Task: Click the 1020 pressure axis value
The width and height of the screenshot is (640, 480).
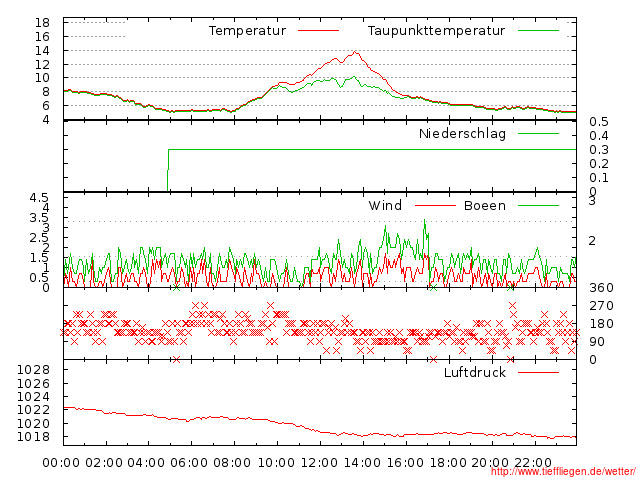Action: pyautogui.click(x=33, y=424)
